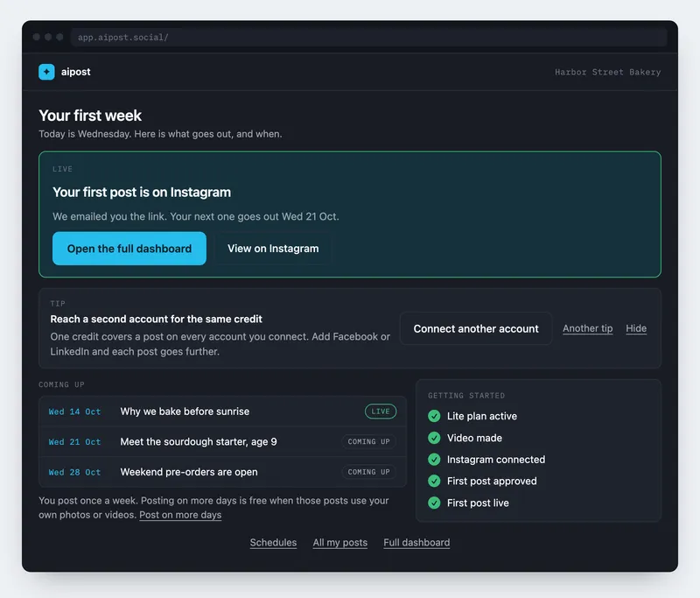The width and height of the screenshot is (700, 598).
Task: Click the aipost brand name
Action: pos(75,72)
